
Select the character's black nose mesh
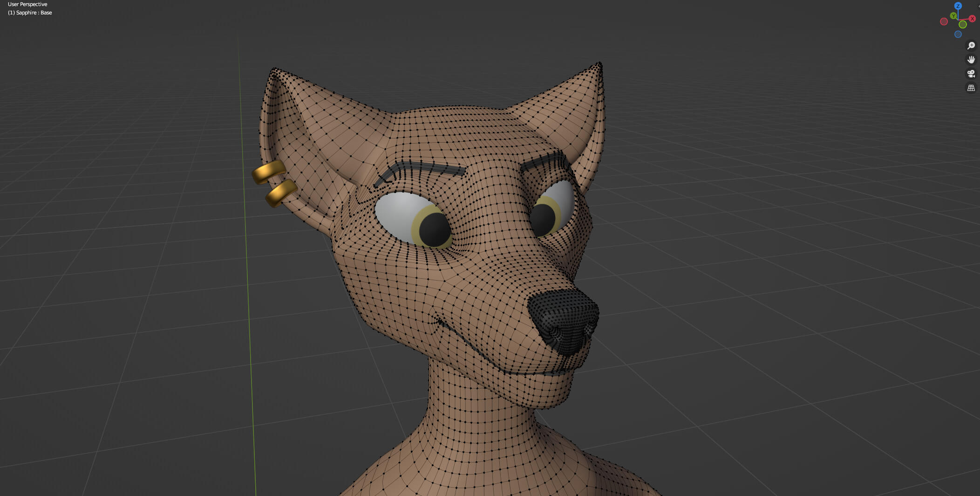(x=564, y=322)
